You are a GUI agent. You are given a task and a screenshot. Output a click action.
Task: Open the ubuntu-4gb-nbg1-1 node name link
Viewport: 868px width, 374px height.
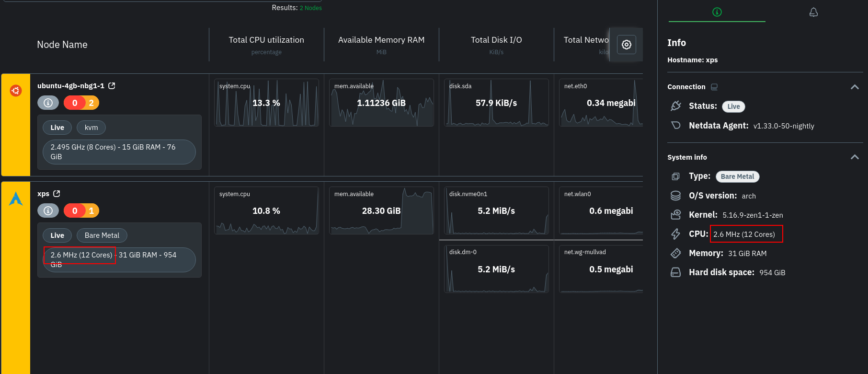click(71, 86)
